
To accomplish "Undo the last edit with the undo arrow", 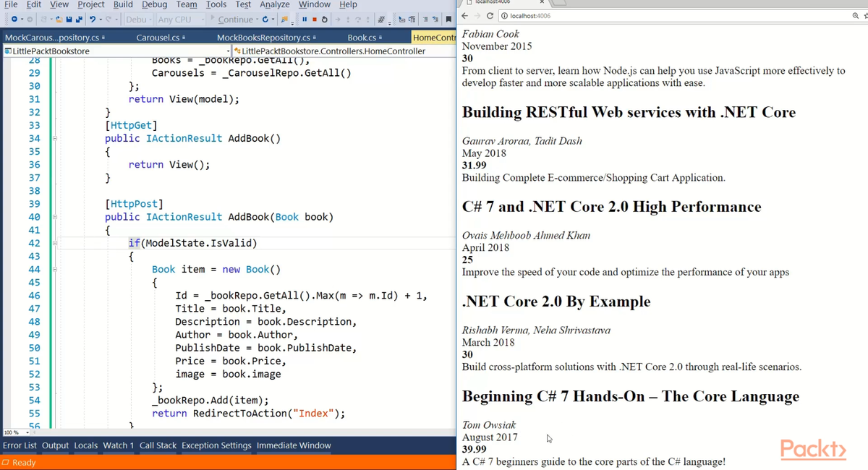I will pyautogui.click(x=93, y=20).
